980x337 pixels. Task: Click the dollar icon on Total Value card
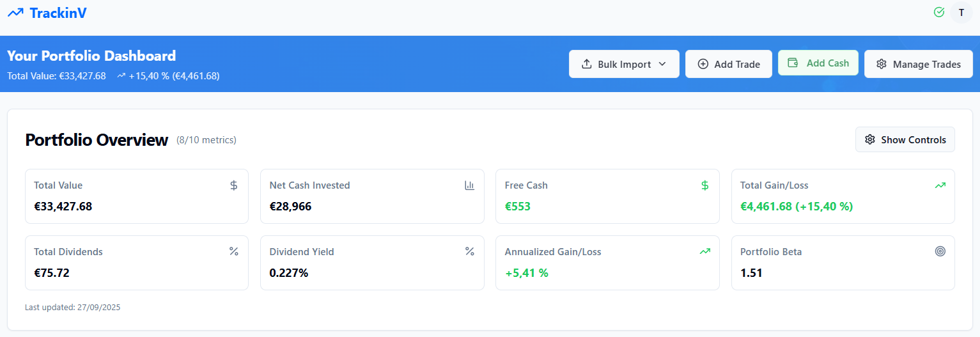pos(234,185)
